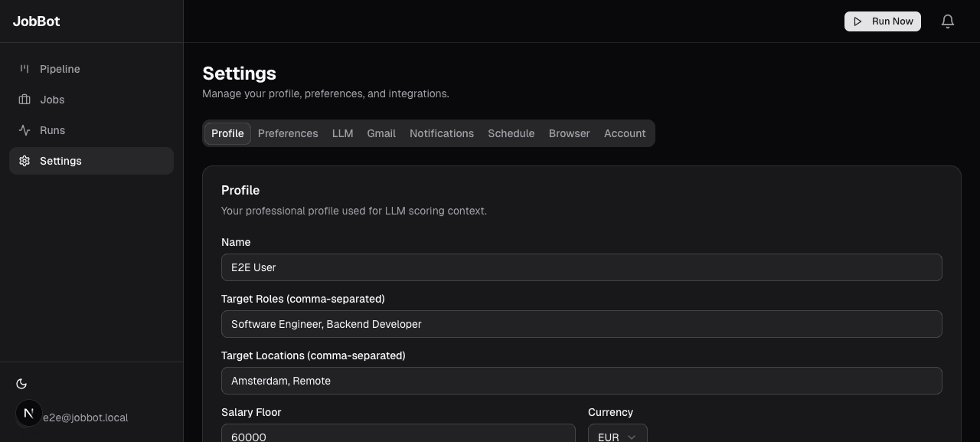Toggle dark mode with the moon icon

pyautogui.click(x=21, y=384)
